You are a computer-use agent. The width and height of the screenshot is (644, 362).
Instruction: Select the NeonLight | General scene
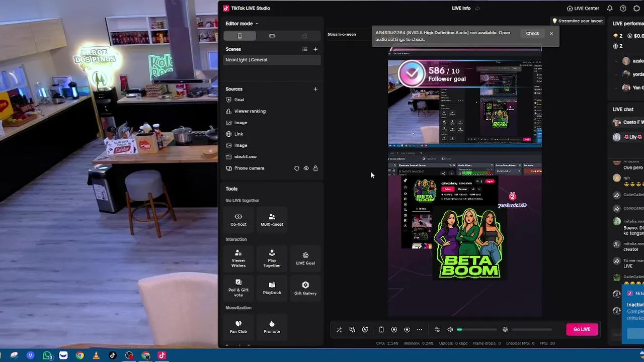tap(272, 60)
